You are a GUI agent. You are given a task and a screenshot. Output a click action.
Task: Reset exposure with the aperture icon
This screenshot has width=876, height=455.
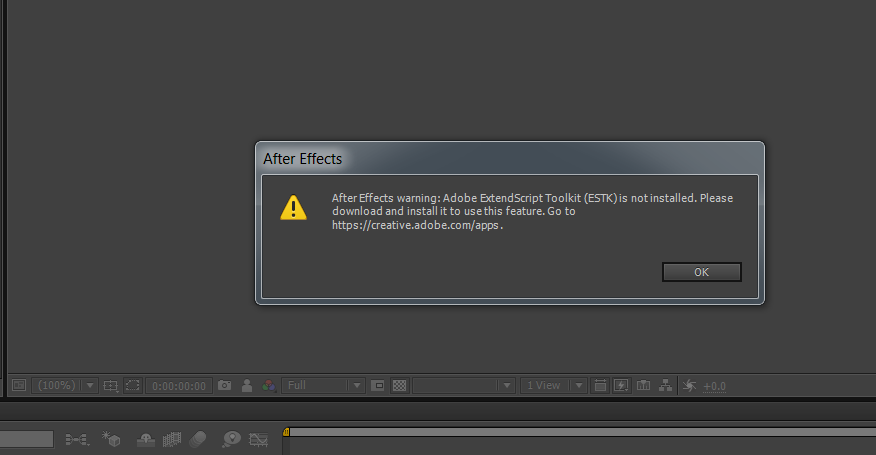click(689, 386)
